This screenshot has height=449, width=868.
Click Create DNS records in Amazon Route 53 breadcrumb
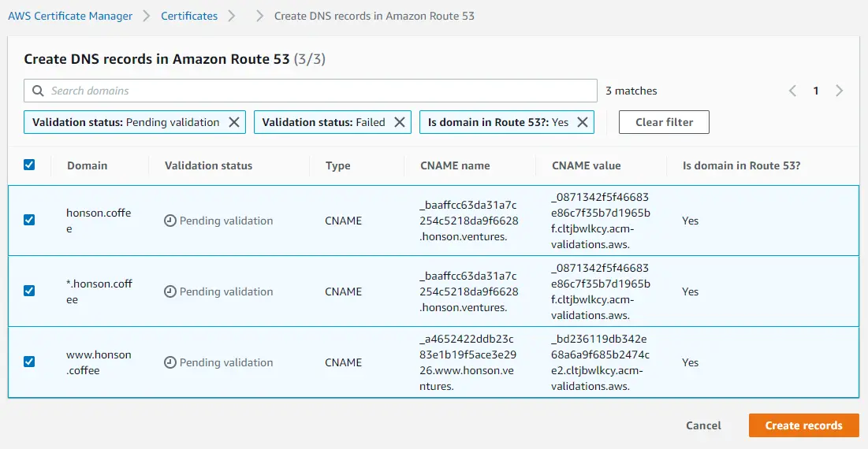[374, 16]
